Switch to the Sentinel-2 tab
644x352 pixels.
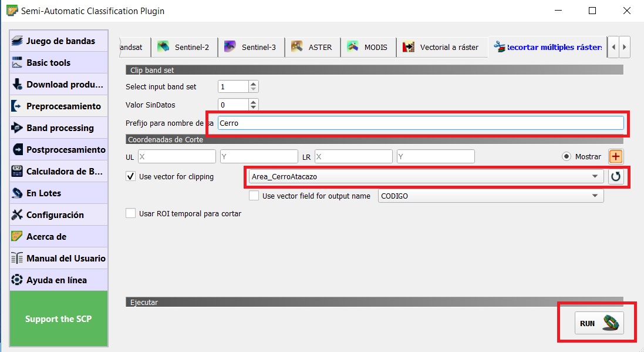click(184, 47)
